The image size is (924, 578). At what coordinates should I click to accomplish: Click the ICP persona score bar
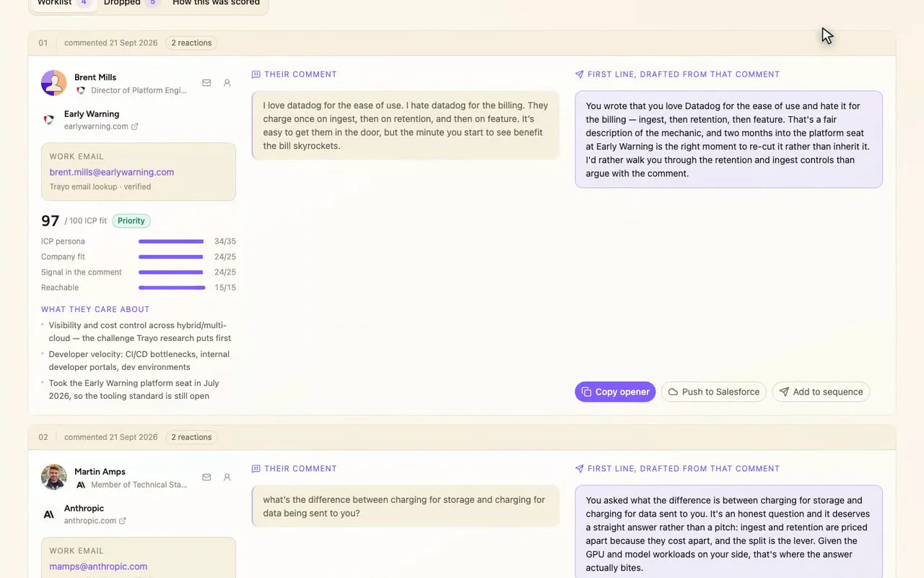tap(171, 241)
